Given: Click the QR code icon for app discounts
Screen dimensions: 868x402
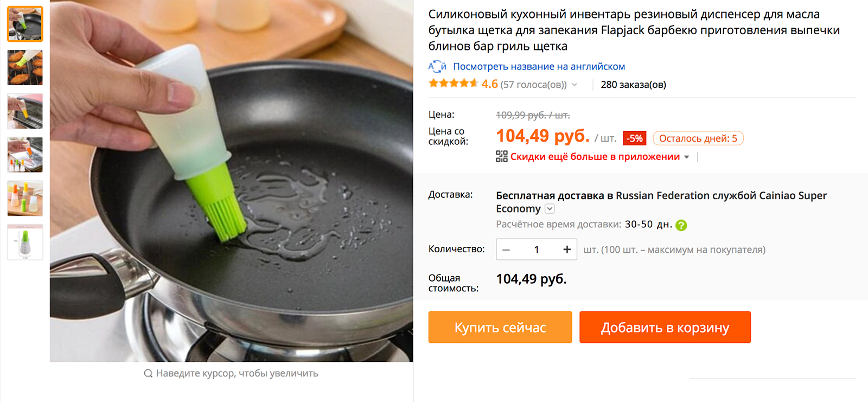Looking at the screenshot, I should point(502,156).
